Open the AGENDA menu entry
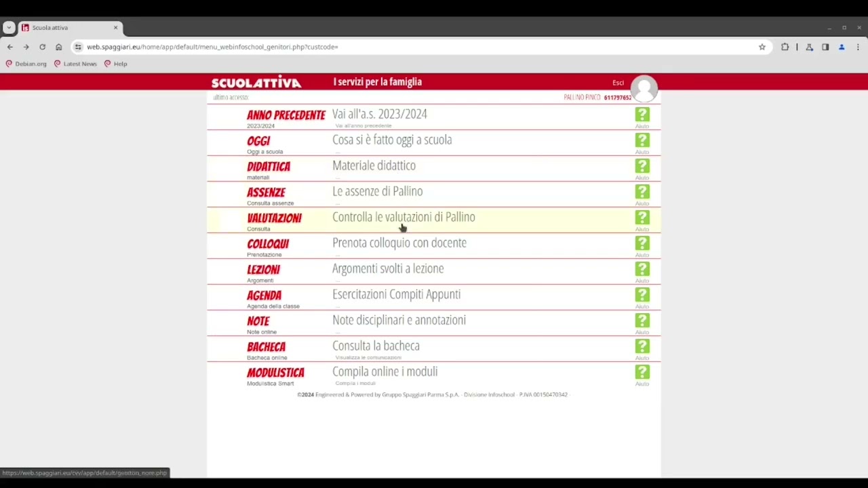This screenshot has width=868, height=488. [264, 296]
